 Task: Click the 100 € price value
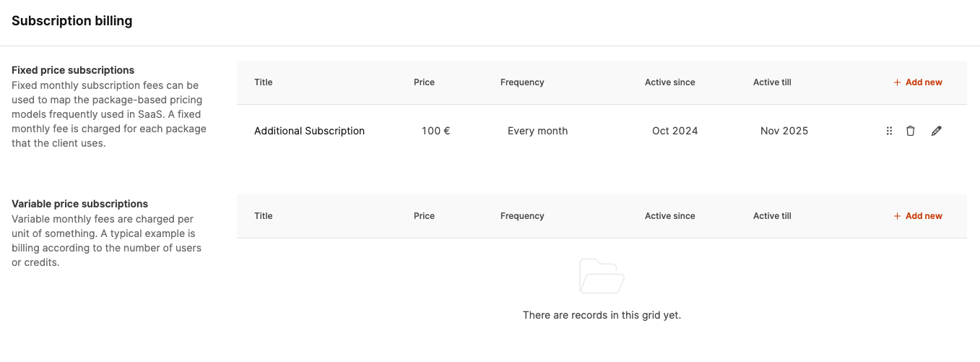pyautogui.click(x=436, y=131)
